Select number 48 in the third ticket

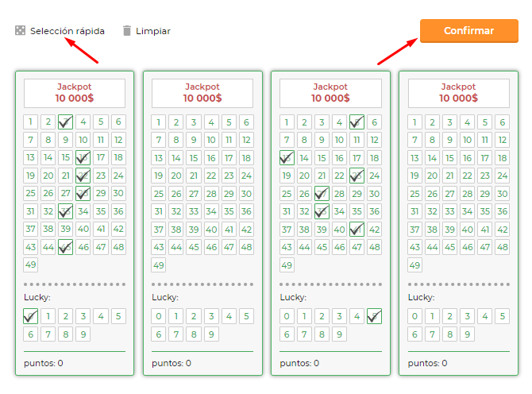coord(374,247)
